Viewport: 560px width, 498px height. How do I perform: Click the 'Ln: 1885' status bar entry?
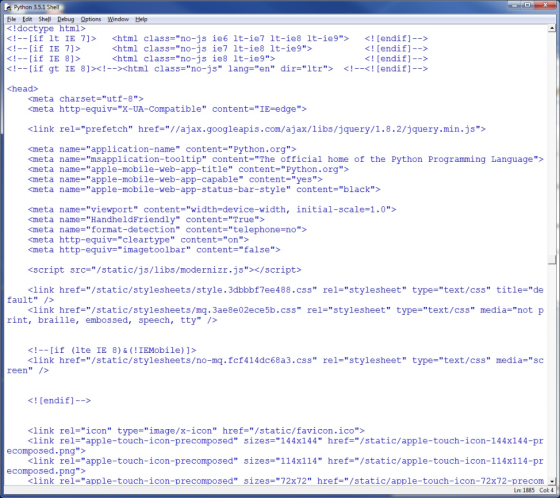(x=524, y=490)
